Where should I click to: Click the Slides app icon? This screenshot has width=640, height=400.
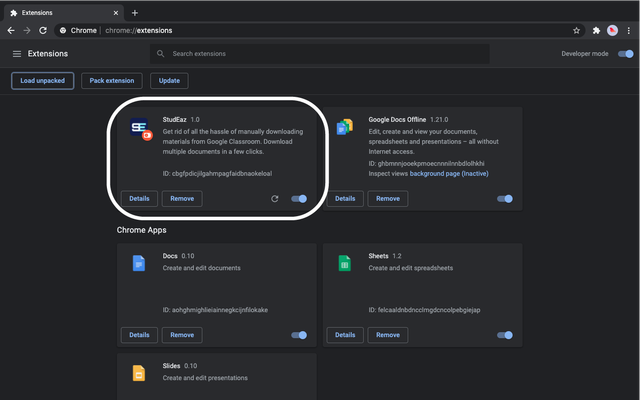[x=139, y=373]
